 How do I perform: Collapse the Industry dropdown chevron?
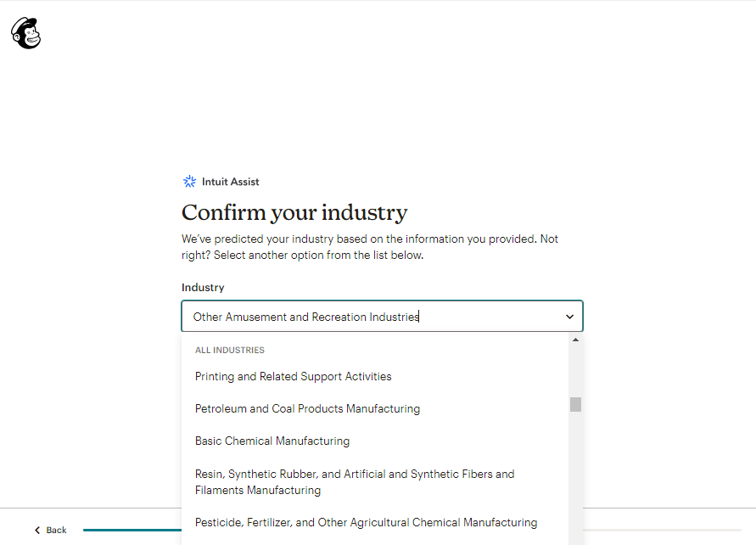pyautogui.click(x=569, y=317)
